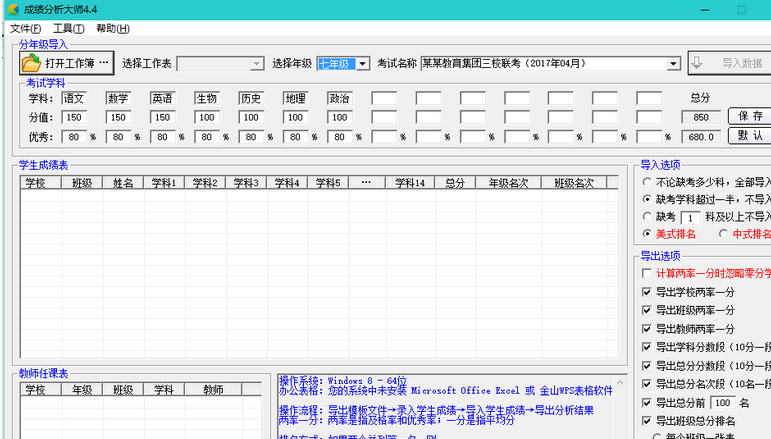
Task: Click the app logo icon in title bar
Action: point(14,9)
